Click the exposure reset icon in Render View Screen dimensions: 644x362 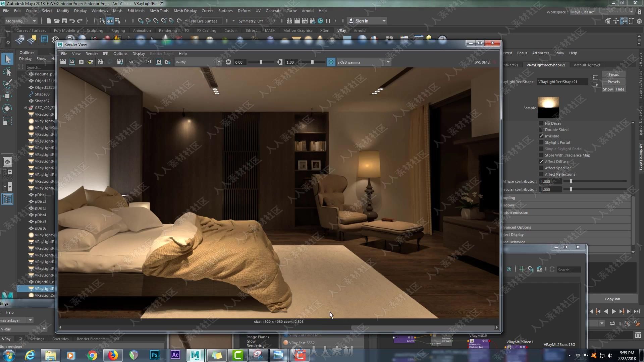coord(228,62)
